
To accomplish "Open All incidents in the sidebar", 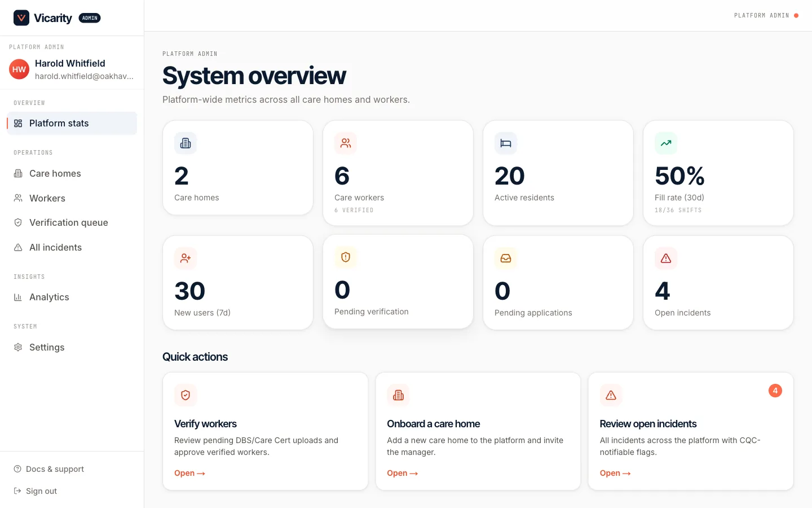I will (x=72, y=247).
